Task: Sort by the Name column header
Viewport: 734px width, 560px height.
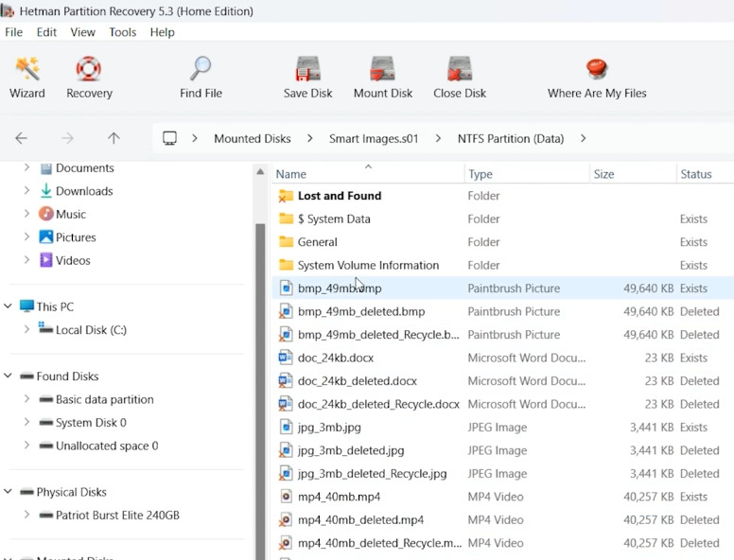Action: 368,174
